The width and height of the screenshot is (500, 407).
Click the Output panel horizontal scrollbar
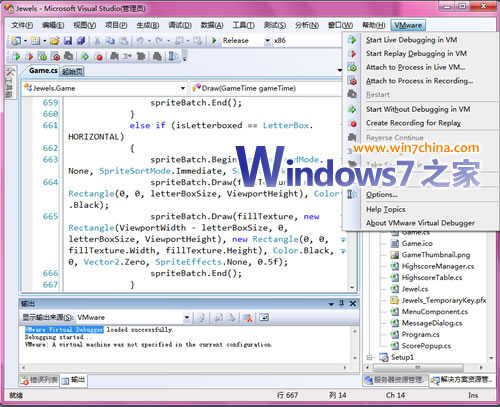click(184, 367)
